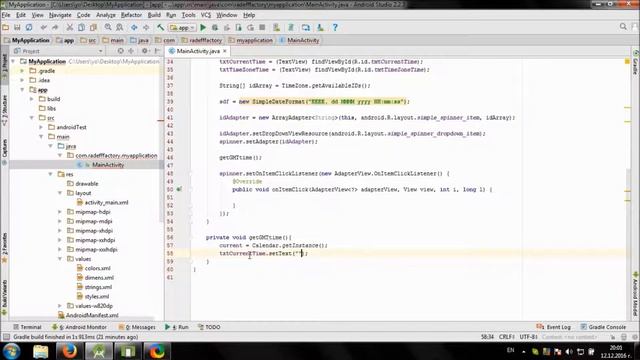Click the radefffactory breadcrumb
This screenshot has height=360, width=640.
point(205,40)
